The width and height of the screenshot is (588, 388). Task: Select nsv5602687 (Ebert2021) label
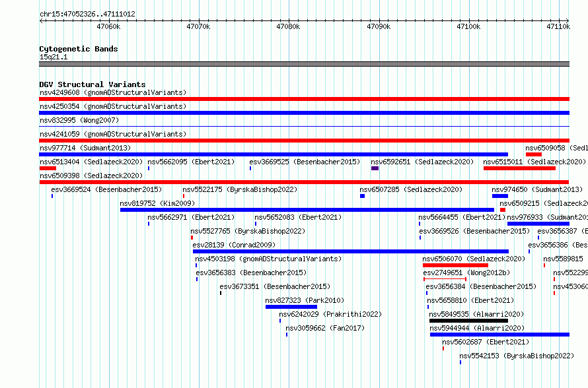[x=486, y=342]
